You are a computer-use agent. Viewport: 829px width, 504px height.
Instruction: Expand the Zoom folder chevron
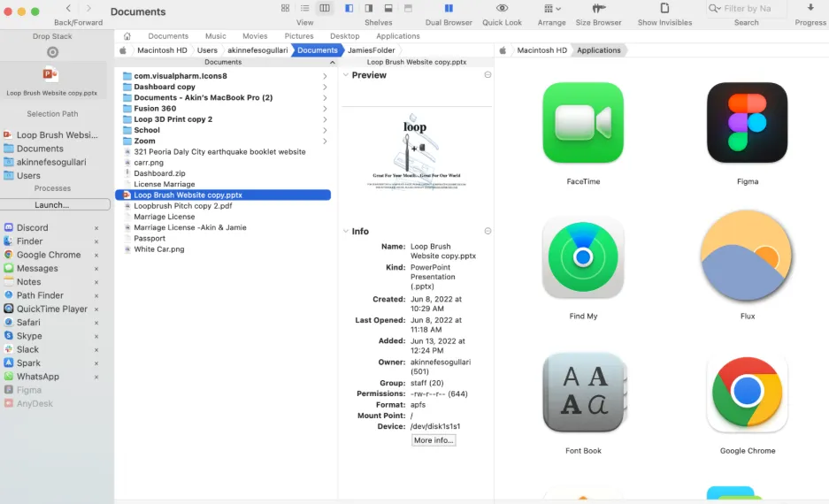(x=325, y=141)
